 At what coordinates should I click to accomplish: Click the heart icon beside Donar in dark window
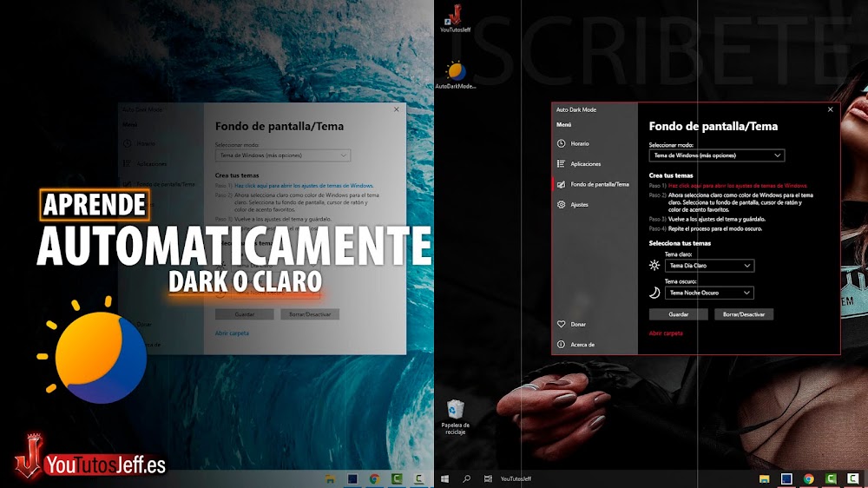(x=561, y=324)
